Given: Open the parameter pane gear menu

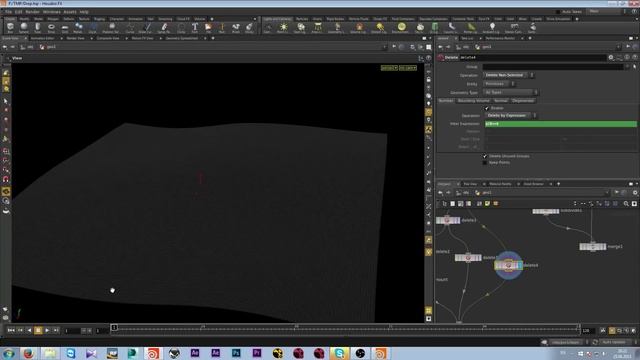Looking at the screenshot, I should coord(611,58).
